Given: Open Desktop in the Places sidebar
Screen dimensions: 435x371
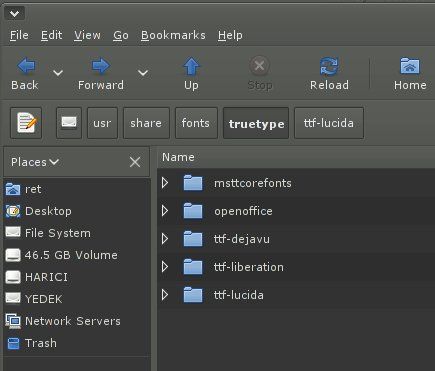Looking at the screenshot, I should click(38, 211).
